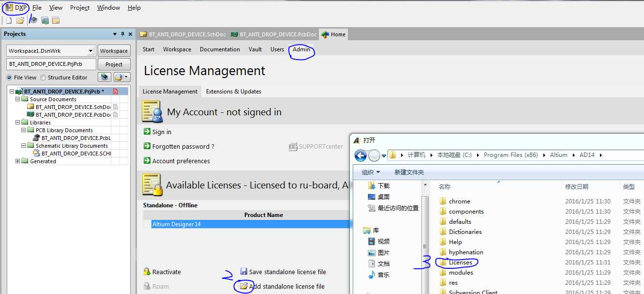Click the New document toolbar icon
This screenshot has height=294, width=644.
point(9,20)
